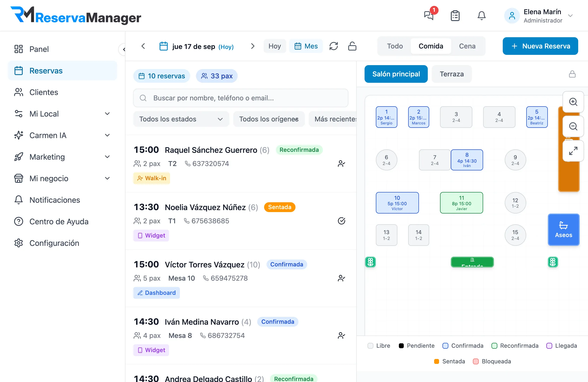This screenshot has width=588, height=382.
Task: Select the Comida service filter
Action: tap(431, 46)
